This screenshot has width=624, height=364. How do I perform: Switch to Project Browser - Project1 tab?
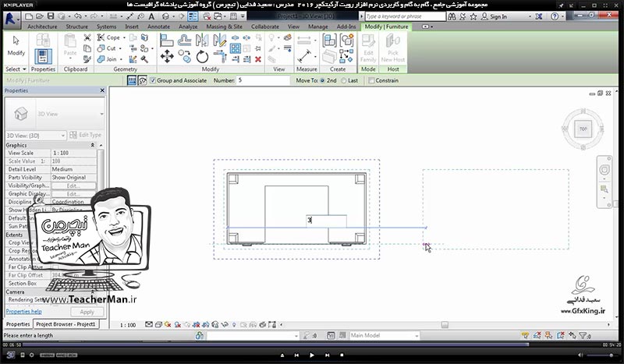click(x=66, y=324)
